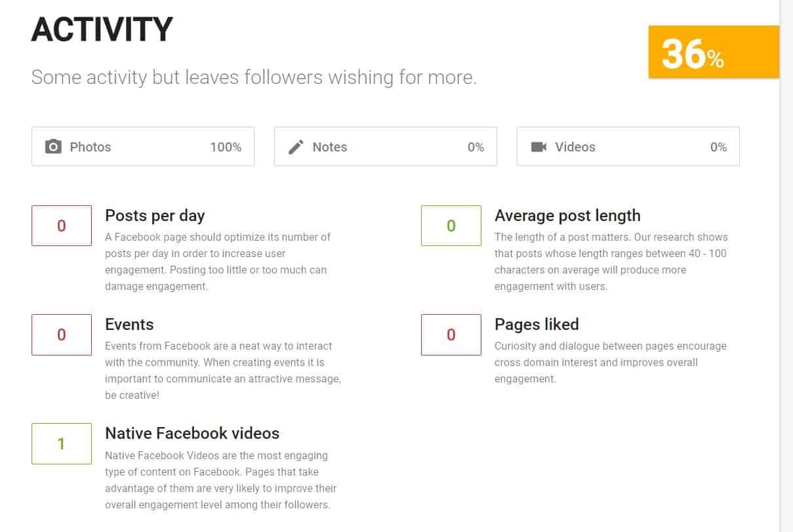This screenshot has width=793, height=532.
Task: Click the Photos 100% percentage value
Action: [226, 147]
